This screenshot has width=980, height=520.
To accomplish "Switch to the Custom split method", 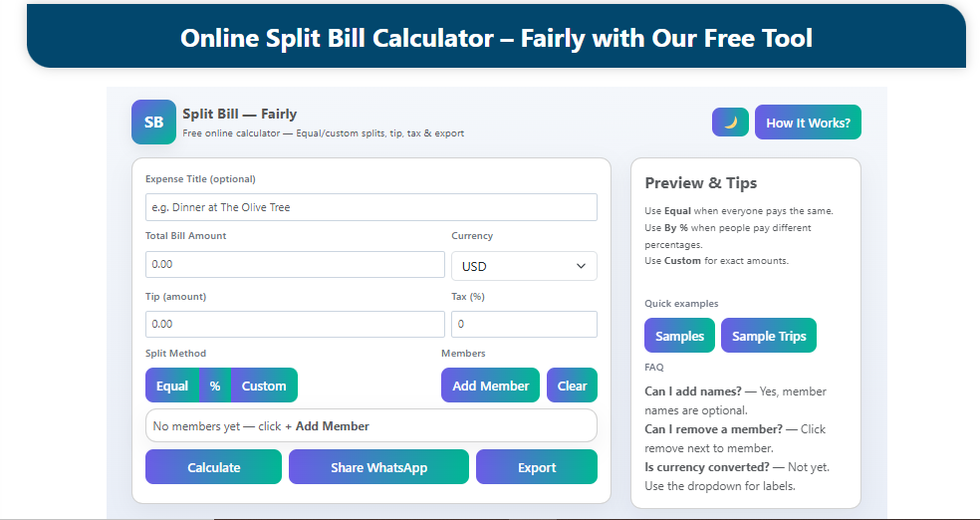I will [x=264, y=386].
